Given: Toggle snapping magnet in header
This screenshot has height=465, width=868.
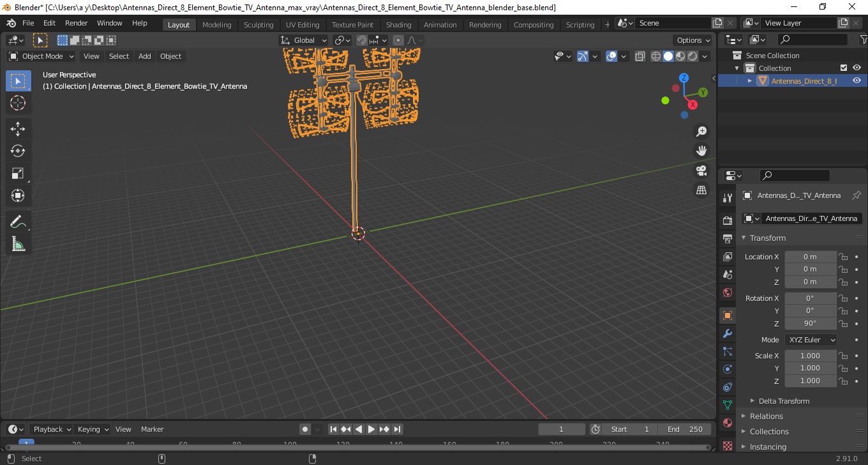Looking at the screenshot, I should coord(362,40).
